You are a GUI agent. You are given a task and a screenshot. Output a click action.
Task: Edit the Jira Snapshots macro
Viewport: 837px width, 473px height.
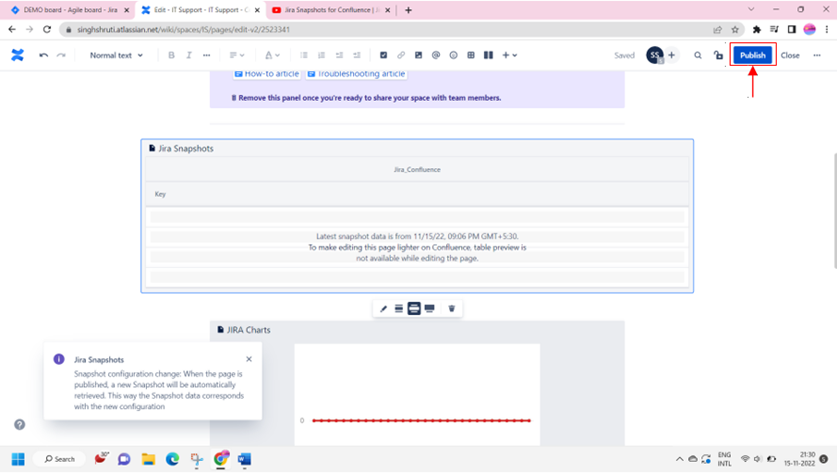[x=383, y=309]
